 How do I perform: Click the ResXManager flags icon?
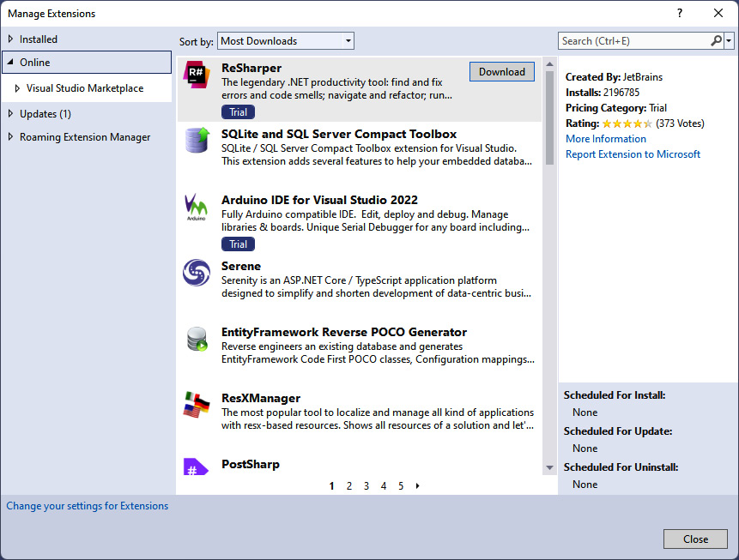(197, 405)
